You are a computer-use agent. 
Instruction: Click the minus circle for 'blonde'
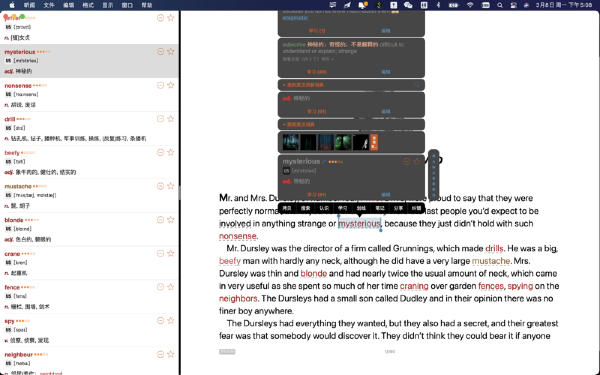point(160,220)
